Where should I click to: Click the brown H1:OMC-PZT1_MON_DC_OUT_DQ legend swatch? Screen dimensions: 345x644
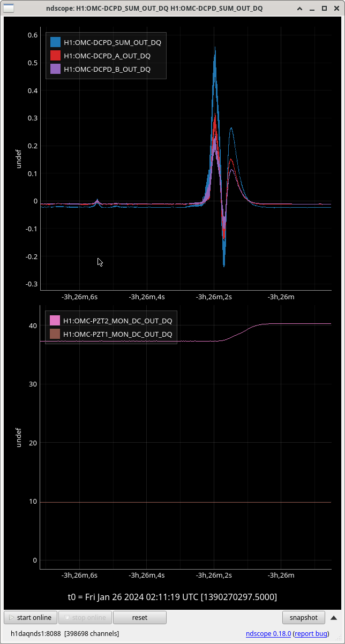tap(55, 334)
